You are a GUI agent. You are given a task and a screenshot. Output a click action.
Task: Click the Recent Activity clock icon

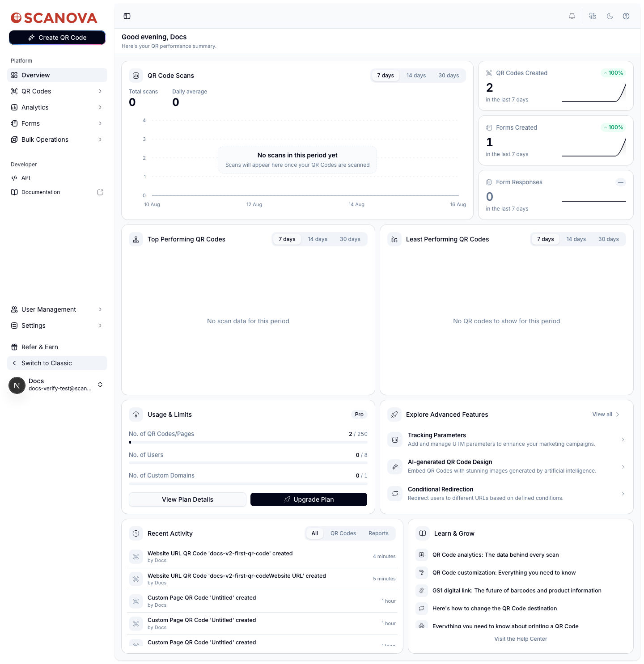point(136,533)
